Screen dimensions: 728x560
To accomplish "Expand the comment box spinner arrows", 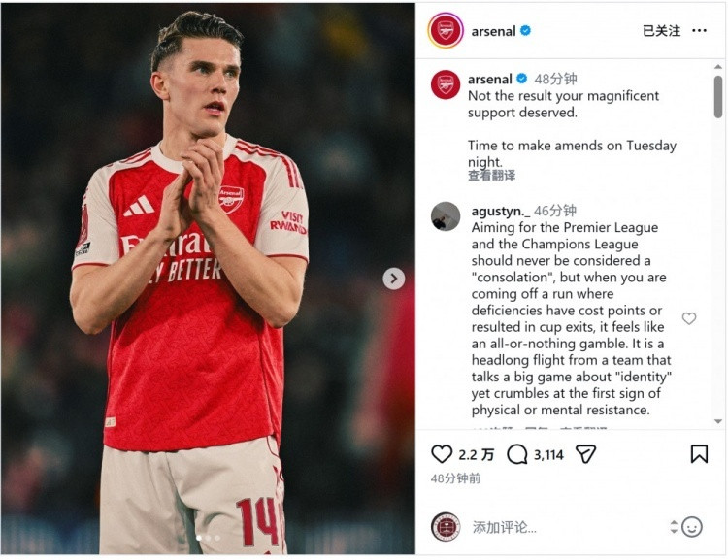I will click(674, 527).
